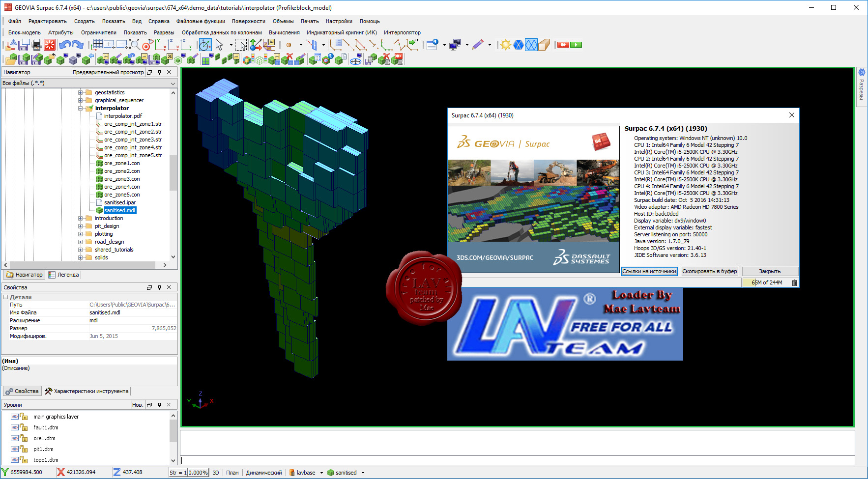Click the highlighted wireframe edges render icon
The height and width of the screenshot is (479, 868).
(531, 45)
